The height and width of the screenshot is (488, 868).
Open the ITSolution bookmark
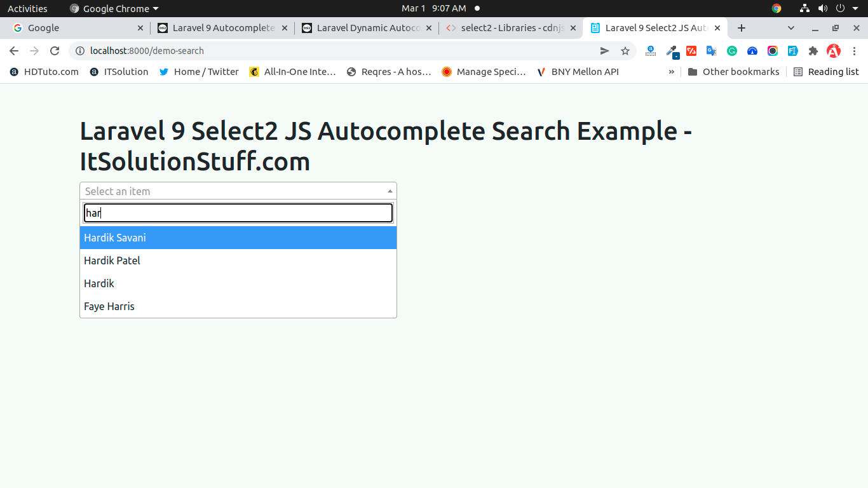[x=119, y=72]
